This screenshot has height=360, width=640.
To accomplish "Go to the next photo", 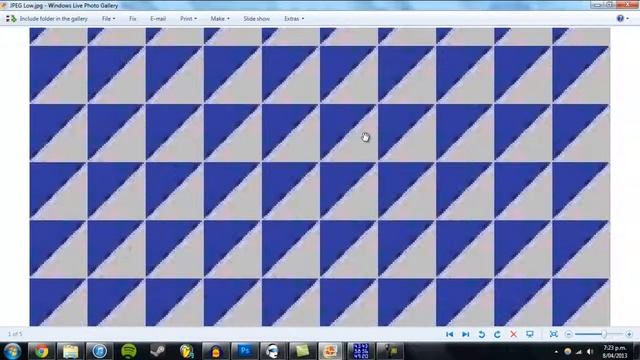I will pos(465,334).
